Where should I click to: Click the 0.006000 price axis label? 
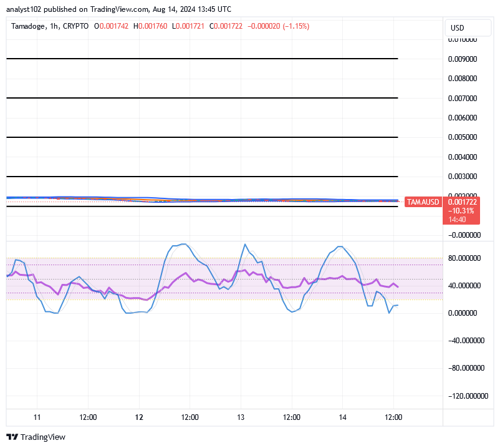pyautogui.click(x=463, y=117)
